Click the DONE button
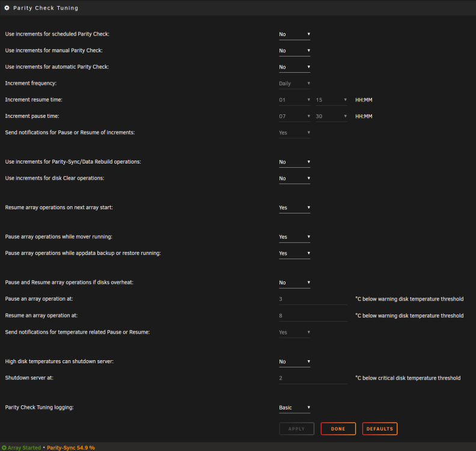The width and height of the screenshot is (476, 451). click(x=338, y=429)
